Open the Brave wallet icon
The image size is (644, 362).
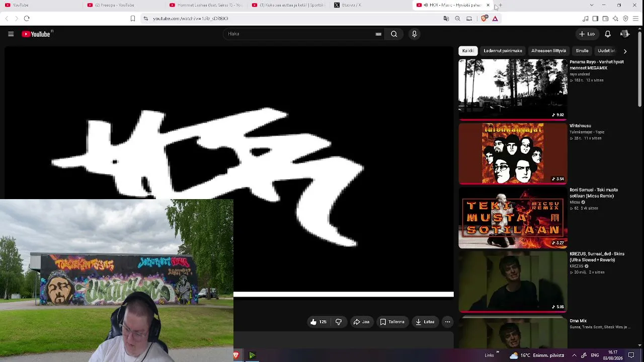click(605, 19)
